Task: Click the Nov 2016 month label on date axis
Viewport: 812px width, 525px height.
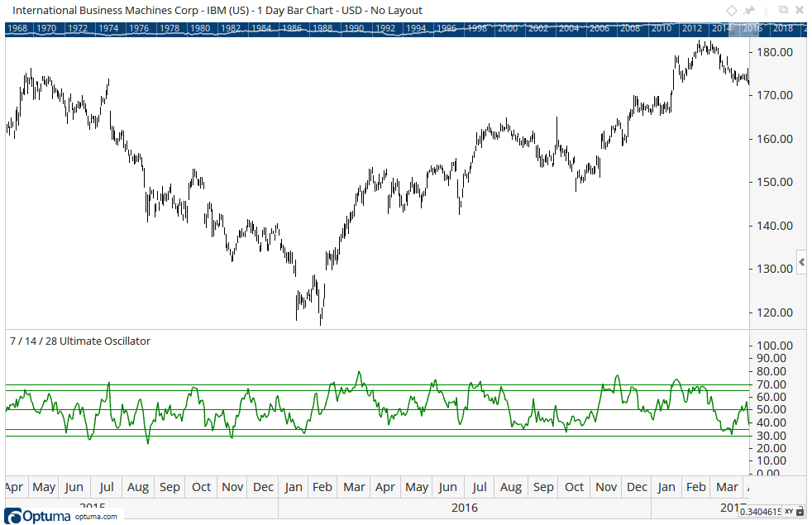Action: [x=606, y=487]
